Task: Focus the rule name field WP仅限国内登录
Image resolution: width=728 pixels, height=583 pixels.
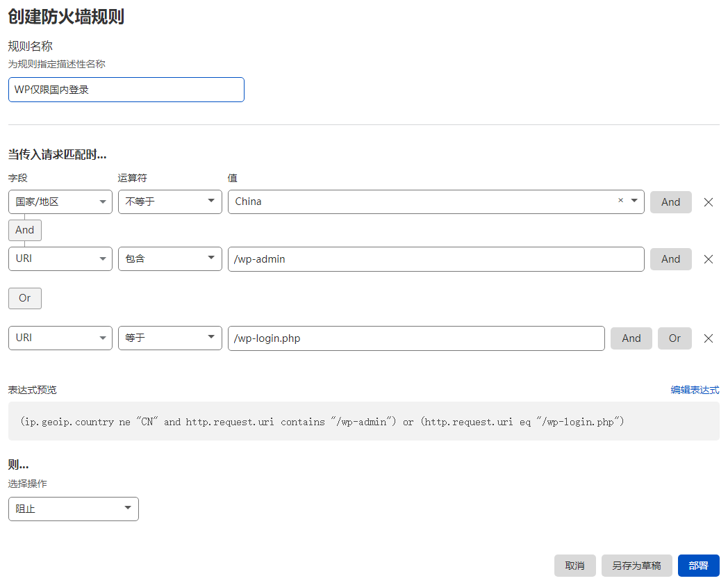Action: [126, 90]
